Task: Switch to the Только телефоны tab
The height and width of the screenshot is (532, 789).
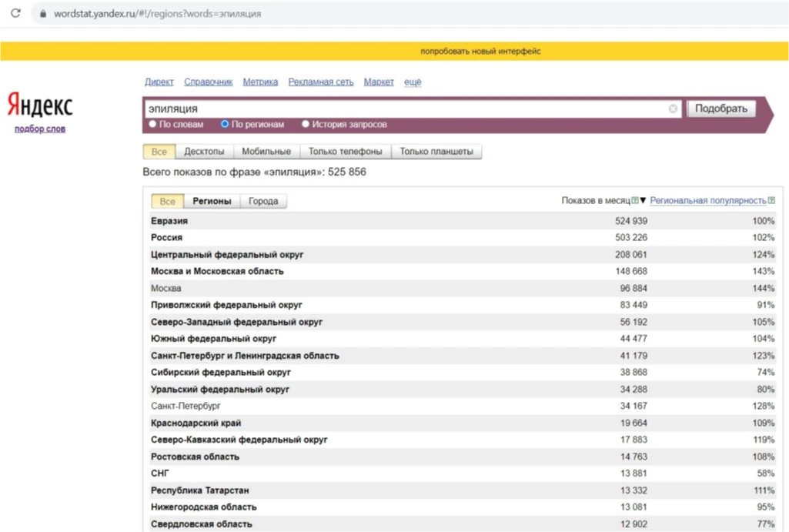Action: 345,152
